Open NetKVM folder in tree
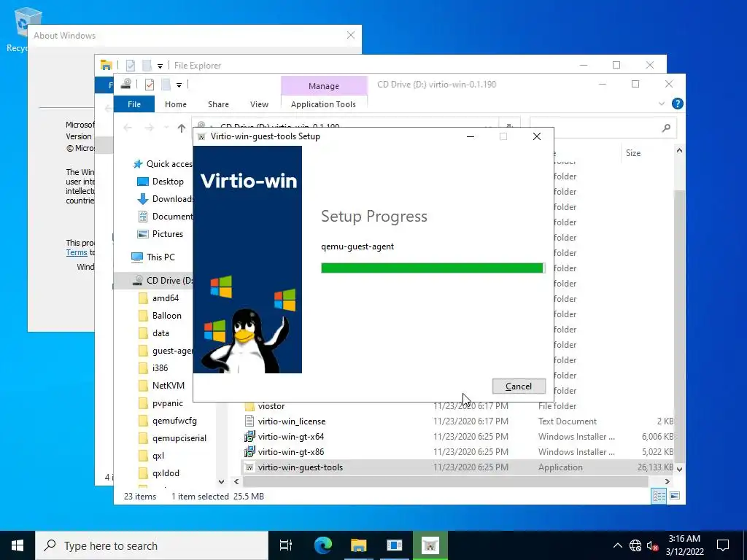The height and width of the screenshot is (560, 747). click(161, 386)
